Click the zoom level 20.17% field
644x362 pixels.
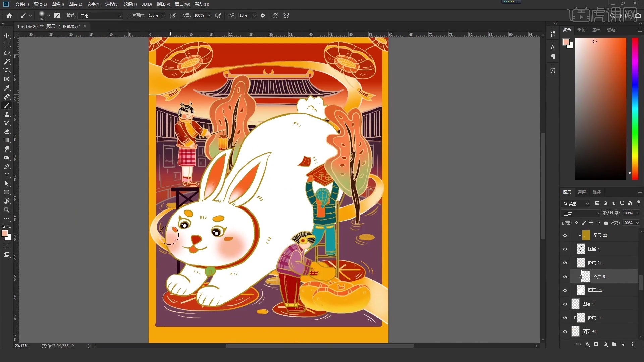[x=22, y=346]
